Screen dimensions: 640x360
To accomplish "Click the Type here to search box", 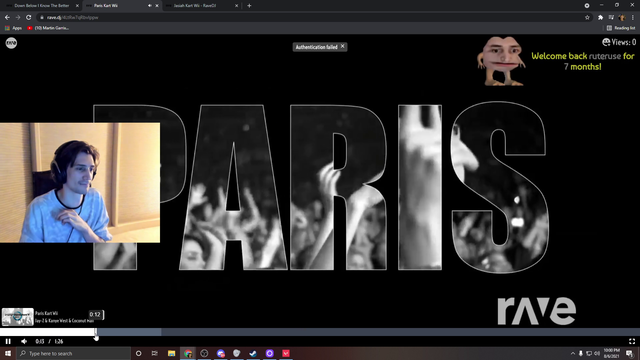I will pyautogui.click(x=73, y=353).
